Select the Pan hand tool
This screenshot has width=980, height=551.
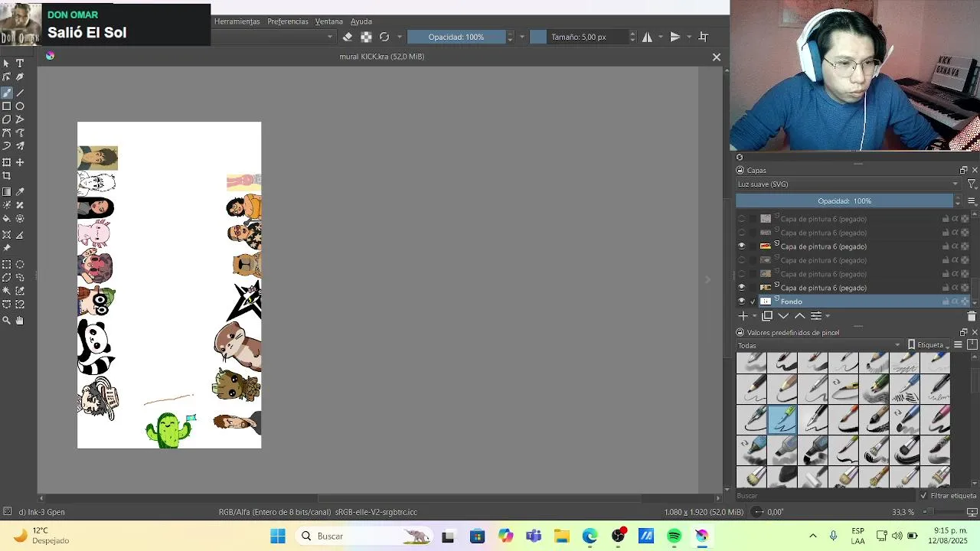20,321
